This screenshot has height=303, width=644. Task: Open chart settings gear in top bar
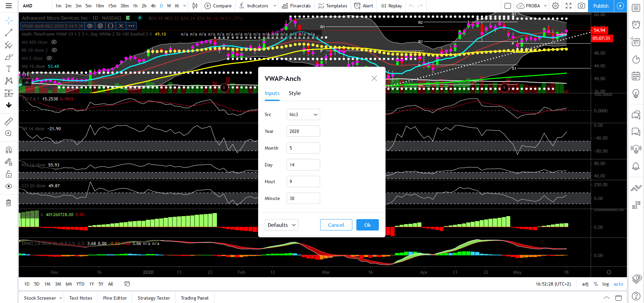[555, 6]
